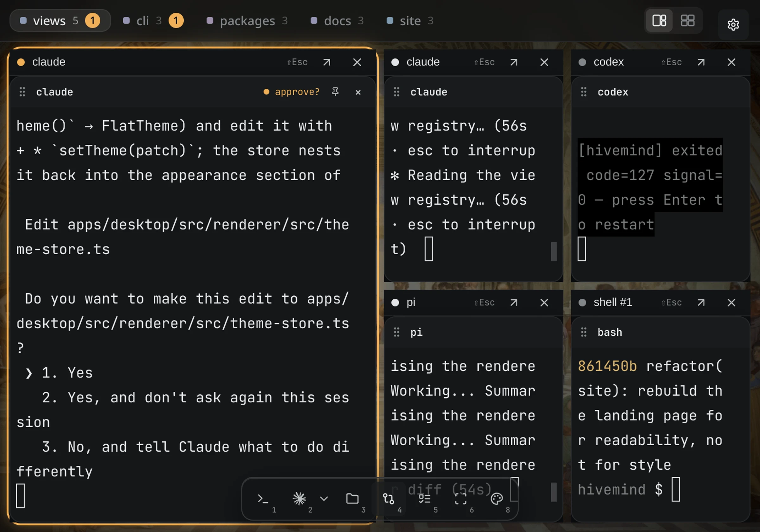Click orange status dot in focused claude header
Screen dimensions: 760x532
click(x=21, y=62)
